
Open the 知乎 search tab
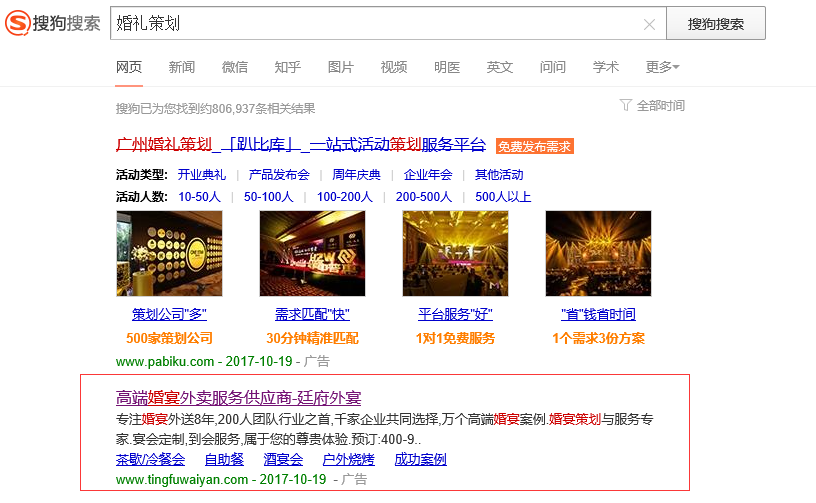(288, 67)
